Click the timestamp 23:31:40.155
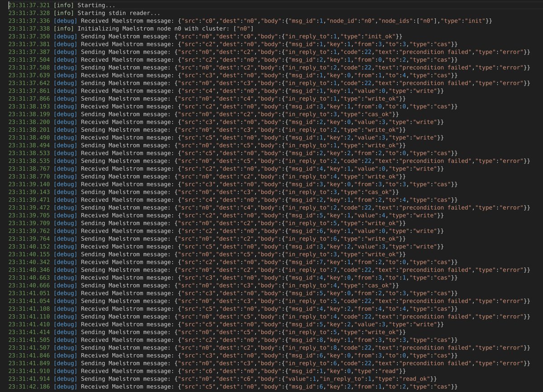The image size is (543, 392). [x=29, y=254]
